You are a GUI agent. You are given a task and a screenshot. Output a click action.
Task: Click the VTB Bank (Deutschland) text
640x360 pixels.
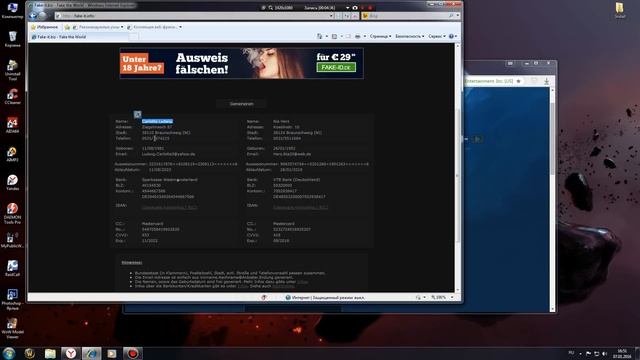coord(296,180)
